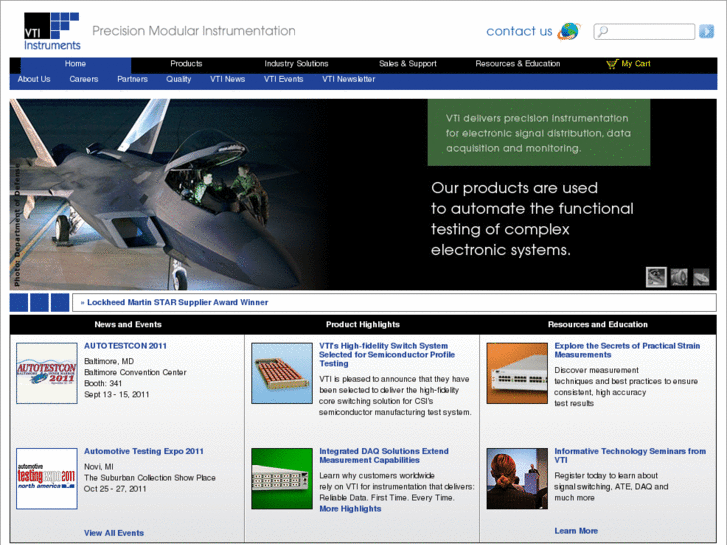The image size is (727, 545).
Task: Open the strain measurement instrument image
Action: point(517,373)
